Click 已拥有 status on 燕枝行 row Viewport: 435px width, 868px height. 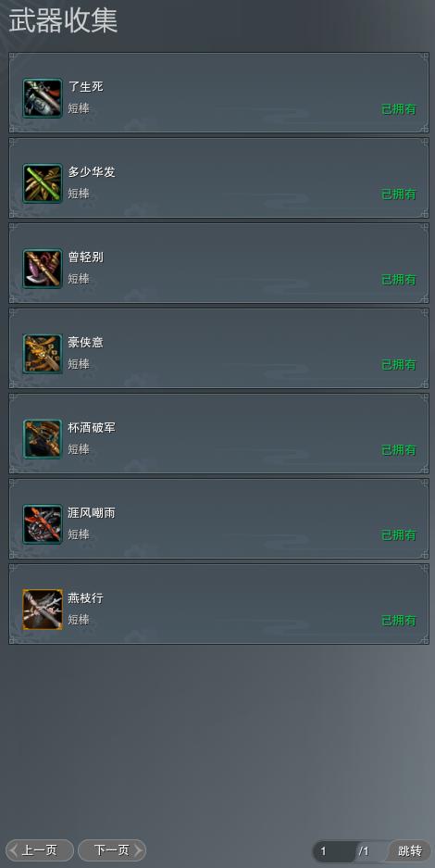[399, 621]
